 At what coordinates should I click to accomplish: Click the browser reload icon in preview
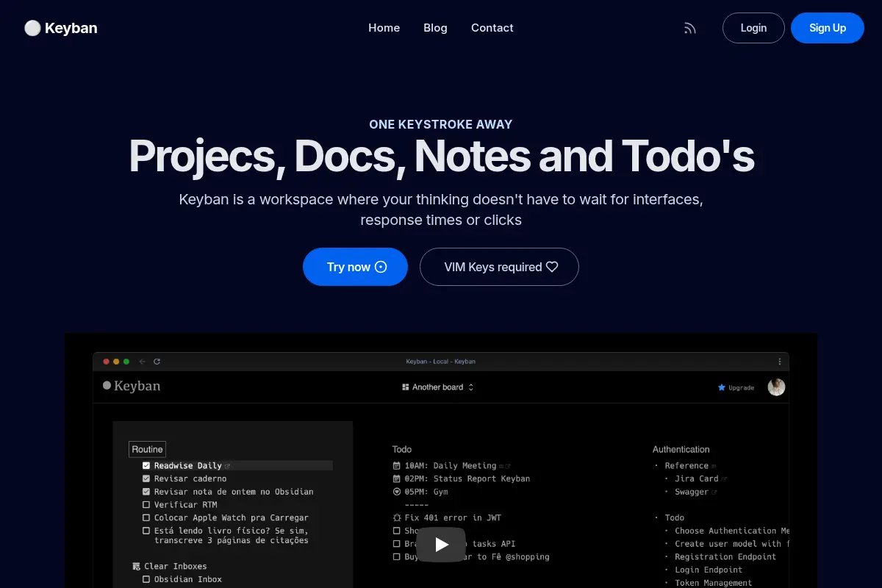click(x=157, y=362)
